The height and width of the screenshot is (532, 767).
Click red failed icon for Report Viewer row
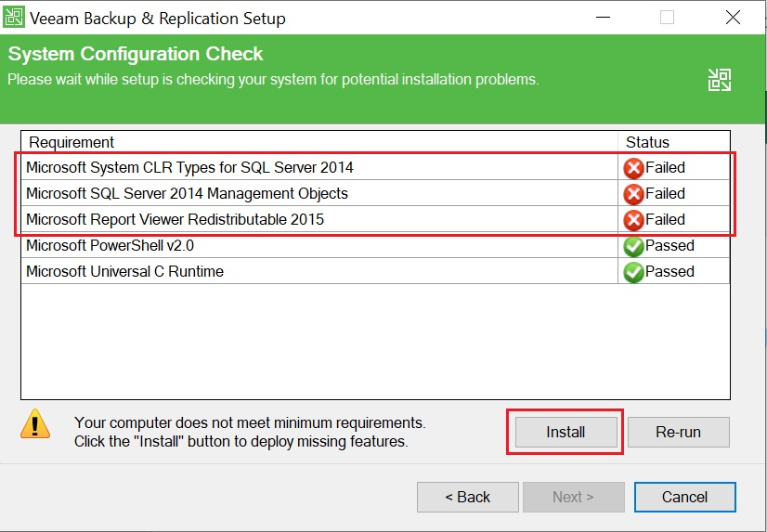click(633, 220)
